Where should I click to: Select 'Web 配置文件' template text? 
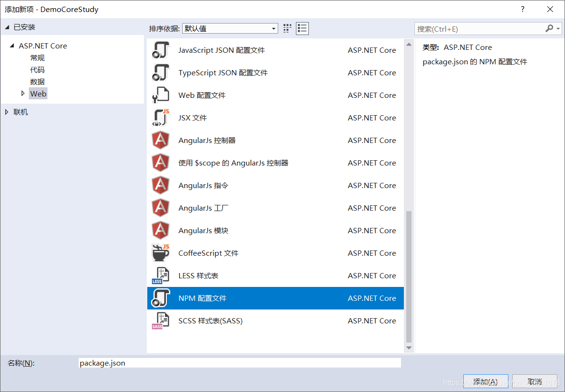202,95
